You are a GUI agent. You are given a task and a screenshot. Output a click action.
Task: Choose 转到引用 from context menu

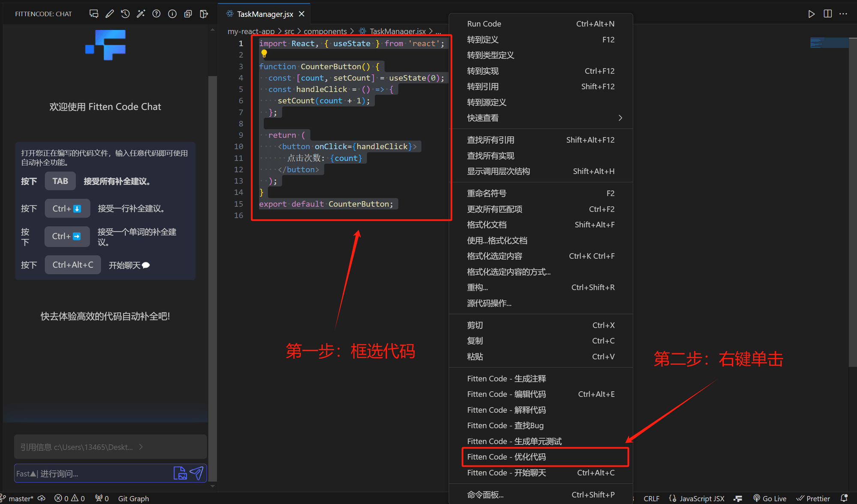(x=541, y=86)
